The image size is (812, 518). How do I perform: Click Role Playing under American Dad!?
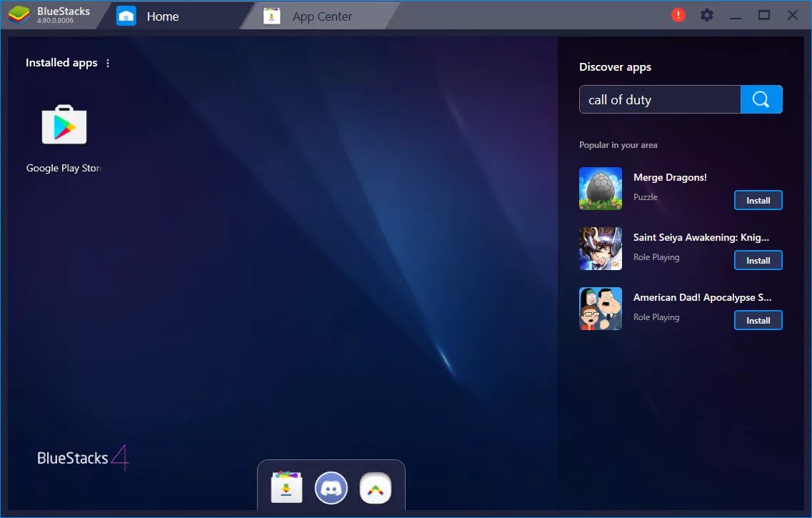tap(656, 317)
